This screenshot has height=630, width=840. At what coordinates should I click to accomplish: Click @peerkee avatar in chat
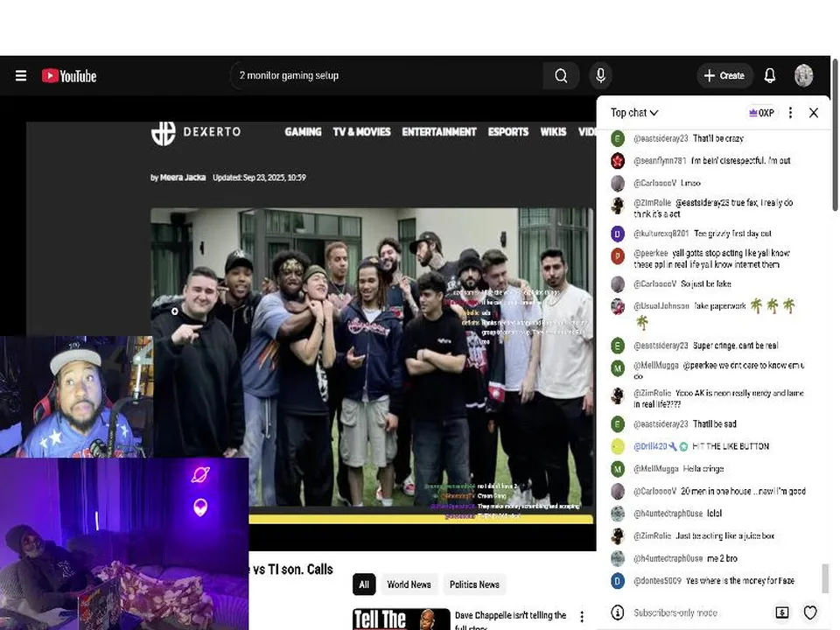tap(618, 256)
